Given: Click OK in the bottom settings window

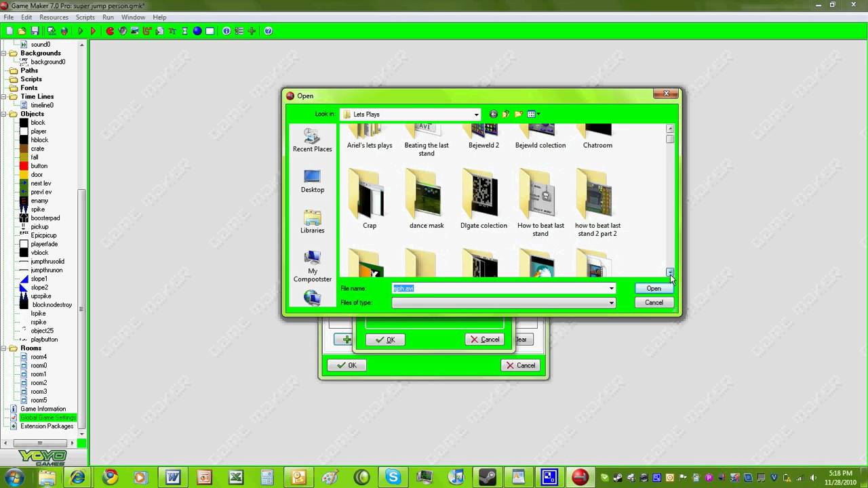Looking at the screenshot, I should pos(347,365).
